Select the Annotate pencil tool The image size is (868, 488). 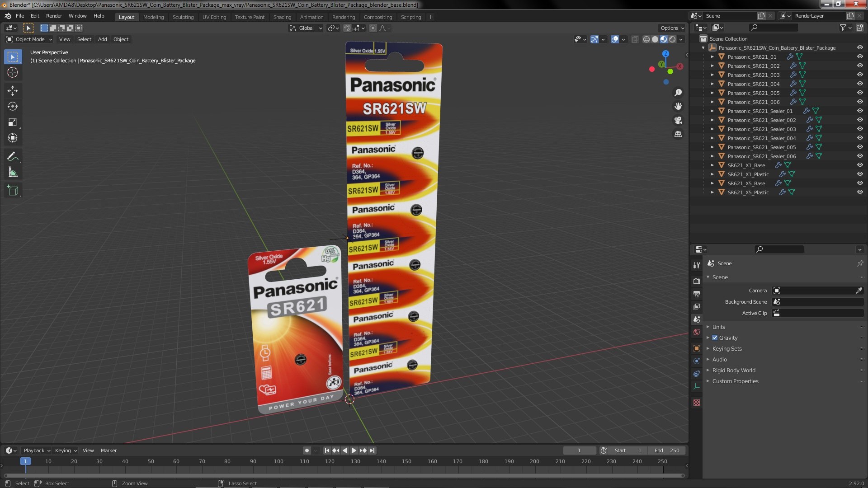click(x=13, y=157)
